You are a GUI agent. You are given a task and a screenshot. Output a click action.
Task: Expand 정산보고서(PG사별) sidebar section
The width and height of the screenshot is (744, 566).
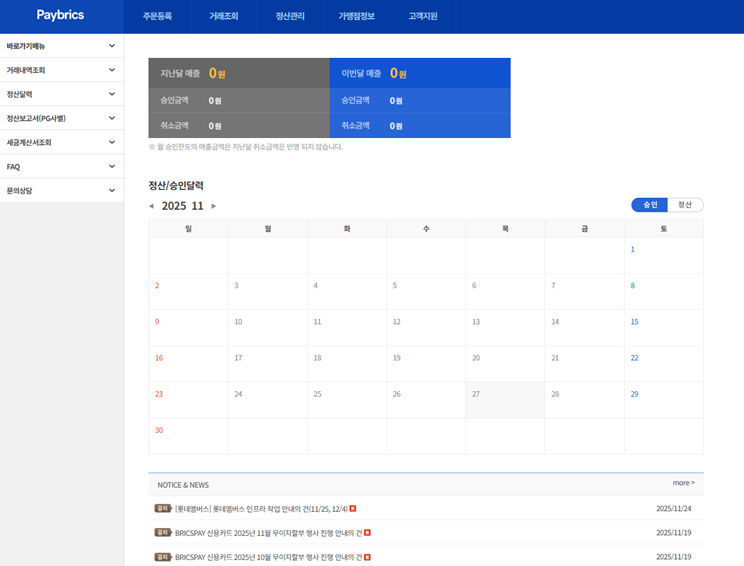click(61, 118)
